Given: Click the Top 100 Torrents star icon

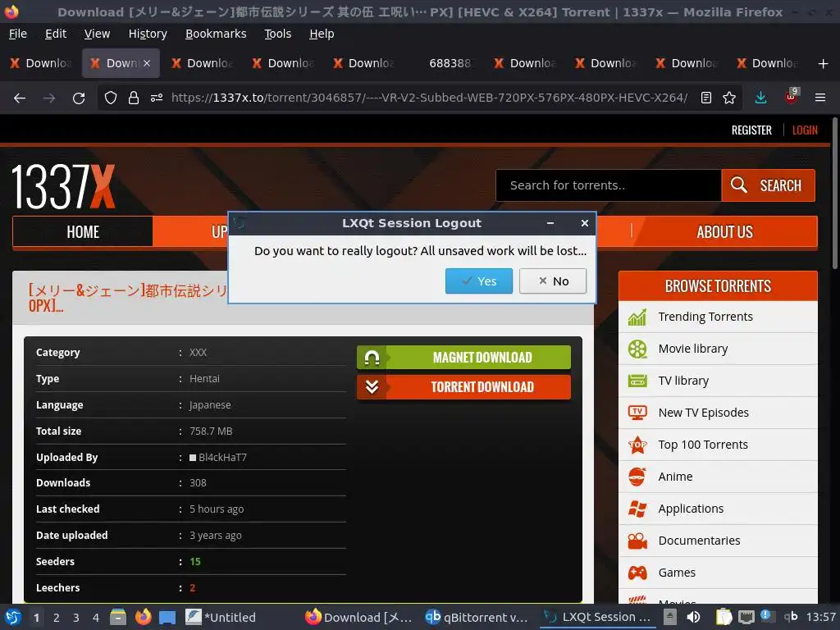Looking at the screenshot, I should tap(637, 445).
